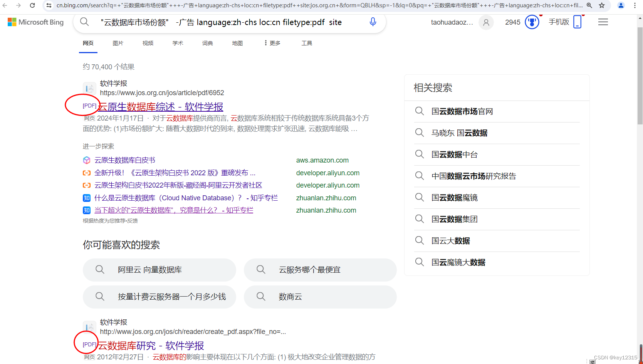643x364 pixels.
Task: Switch to the 地图 tab
Action: click(x=237, y=43)
